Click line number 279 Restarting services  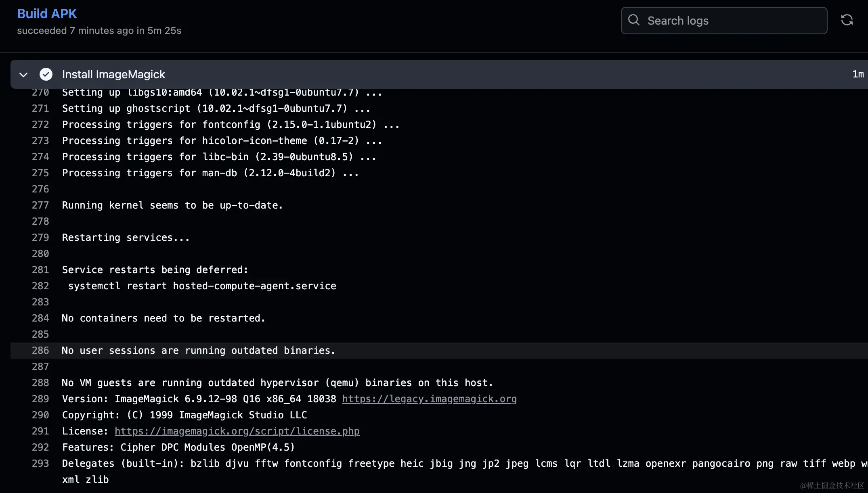[40, 238]
